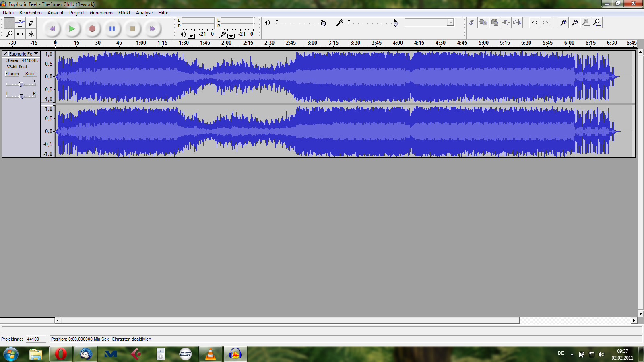Solo the track with Solo button
This screenshot has height=362, width=644.
point(29,74)
